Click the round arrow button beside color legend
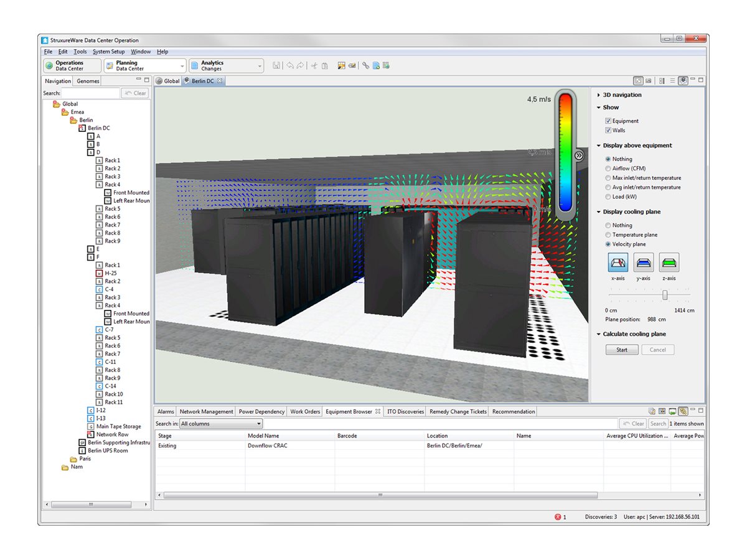Screen dimensions: 747x560 578,156
